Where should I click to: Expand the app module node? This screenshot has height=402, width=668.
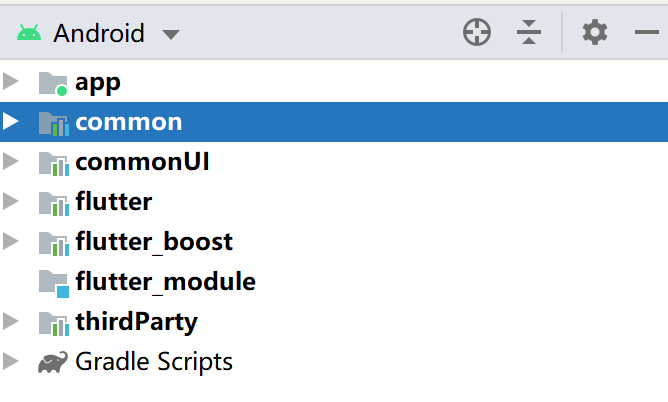(11, 82)
